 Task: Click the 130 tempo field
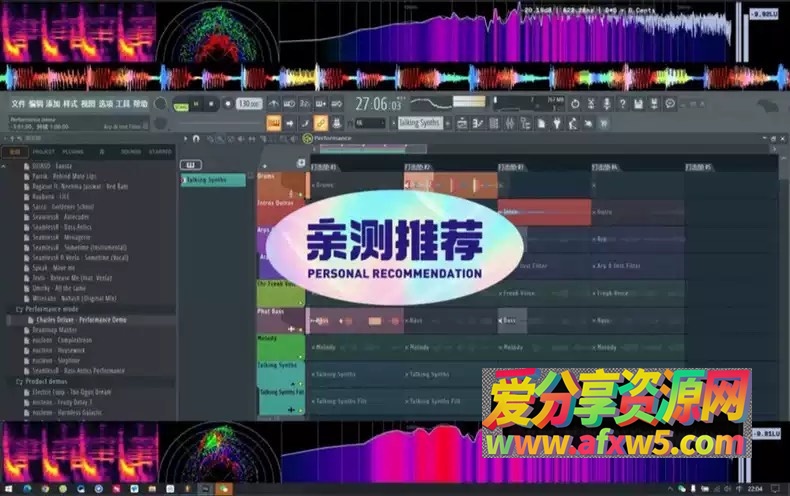click(249, 104)
